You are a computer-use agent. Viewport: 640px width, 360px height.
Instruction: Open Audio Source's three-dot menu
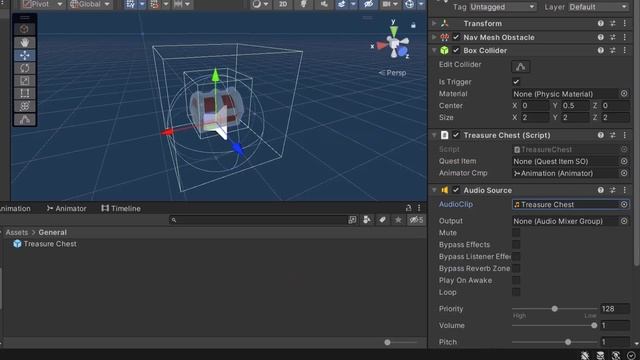625,190
